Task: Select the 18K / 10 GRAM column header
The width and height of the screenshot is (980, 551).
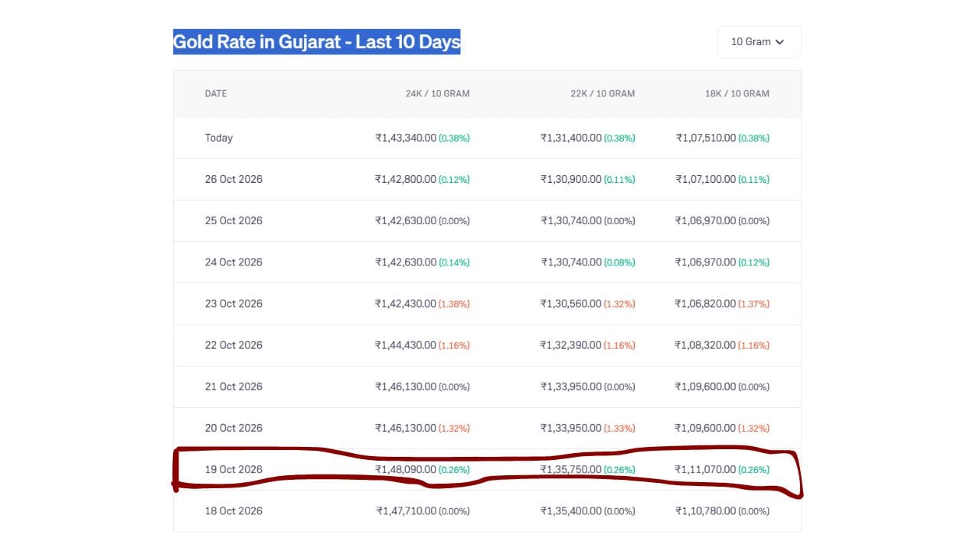Action: click(737, 93)
